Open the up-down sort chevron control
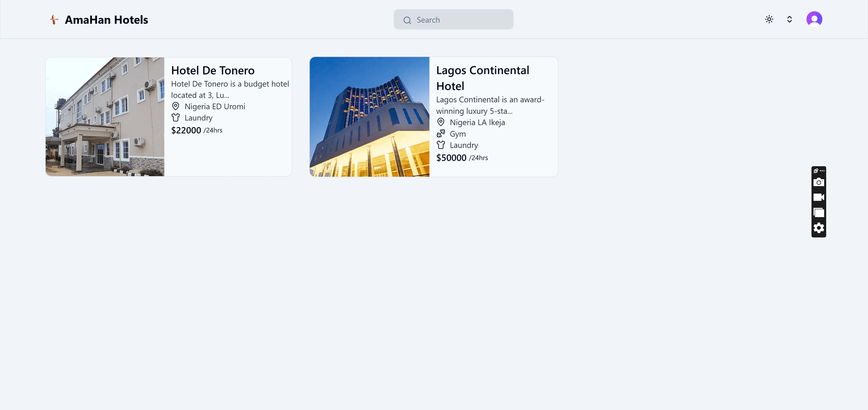Screen dimensions: 868x410 [789, 19]
